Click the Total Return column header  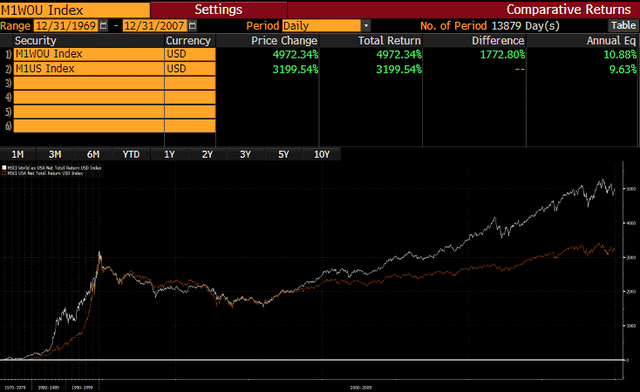[x=389, y=41]
